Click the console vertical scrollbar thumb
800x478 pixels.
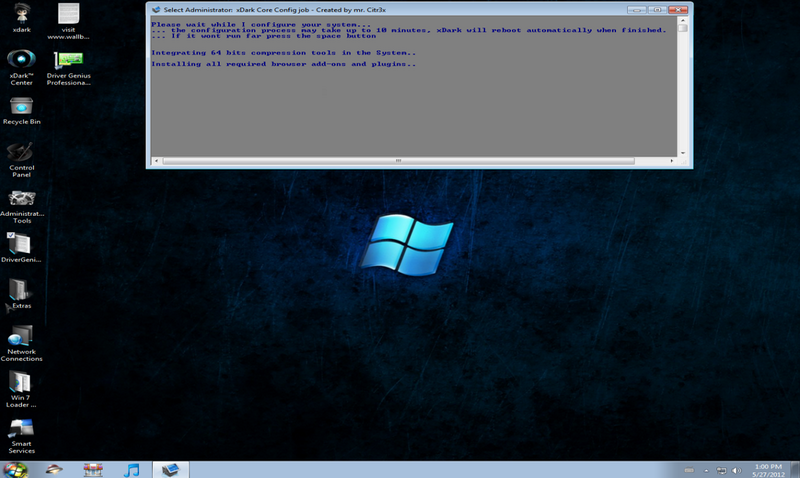click(683, 28)
